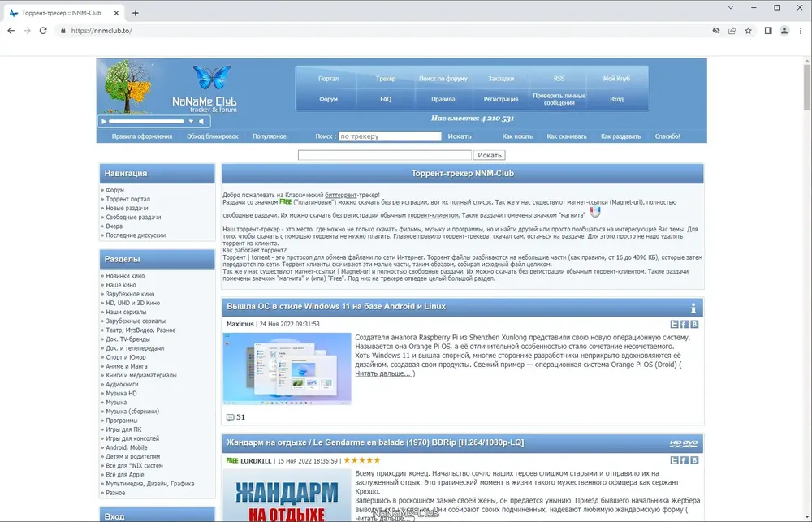Screen dimensions: 812x522
Task: Play the site radio player
Action: [104, 121]
